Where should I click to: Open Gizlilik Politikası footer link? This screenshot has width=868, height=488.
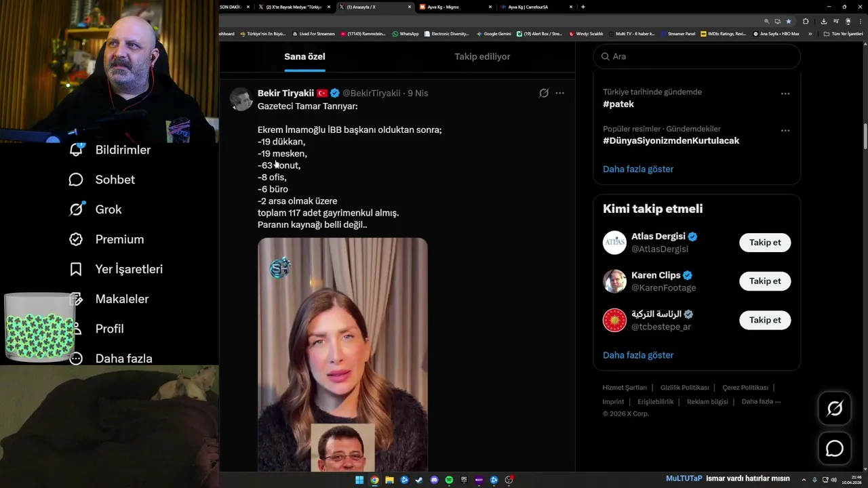684,388
